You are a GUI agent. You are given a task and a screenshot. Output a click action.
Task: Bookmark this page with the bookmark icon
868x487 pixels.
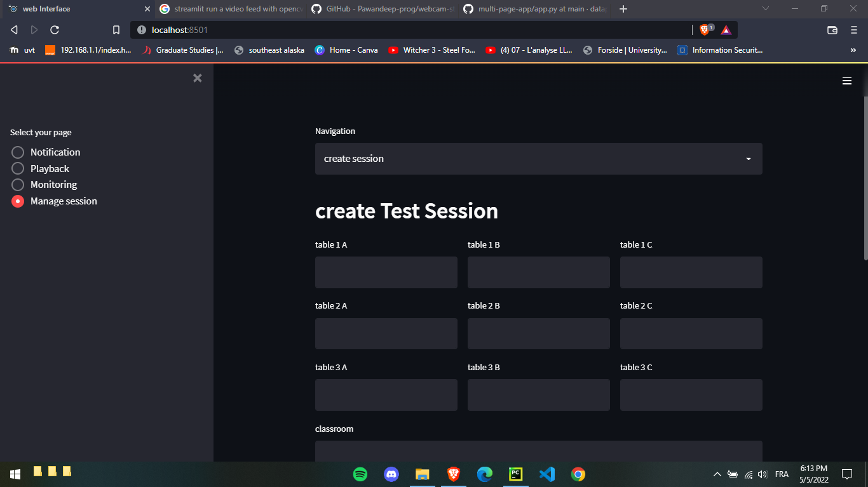coord(116,30)
